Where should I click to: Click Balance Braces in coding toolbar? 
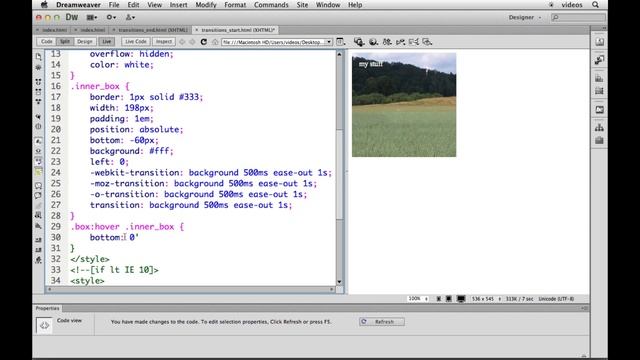38,127
